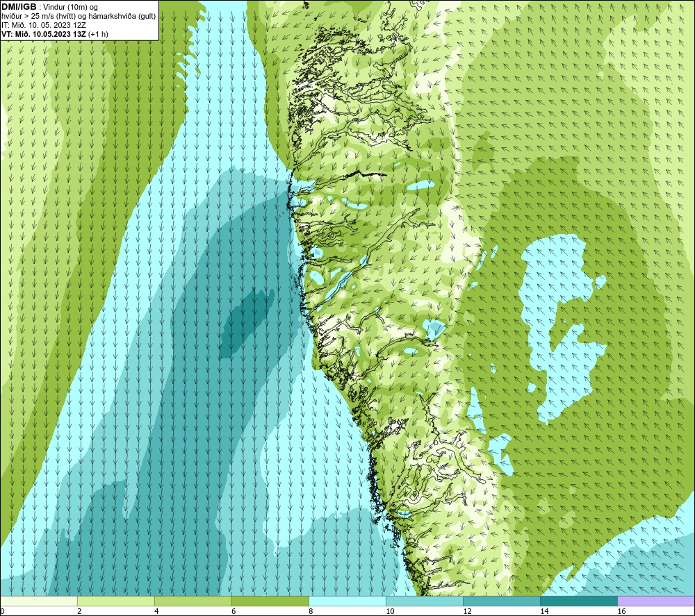Click the purple swatch above 16 m/s
The width and height of the screenshot is (695, 616).
[x=655, y=601]
